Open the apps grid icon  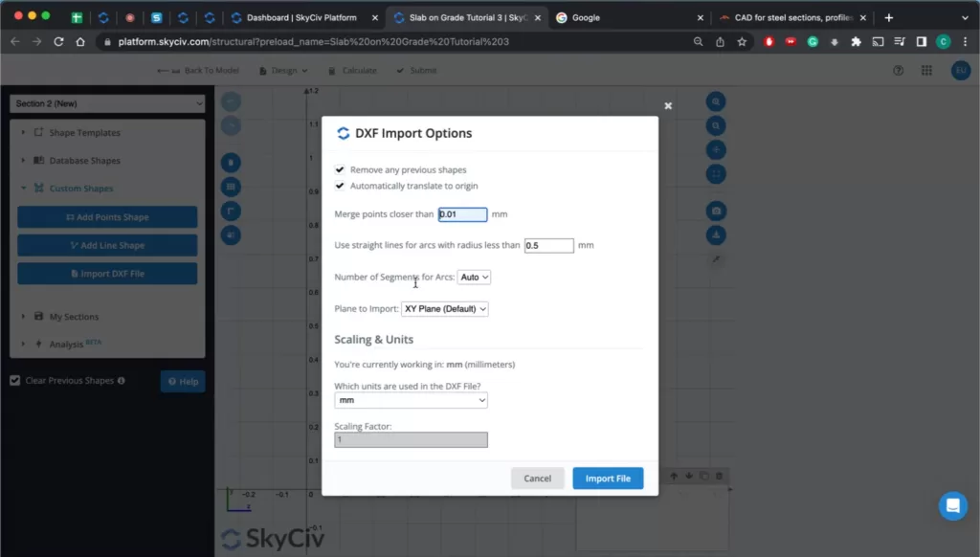tap(926, 71)
